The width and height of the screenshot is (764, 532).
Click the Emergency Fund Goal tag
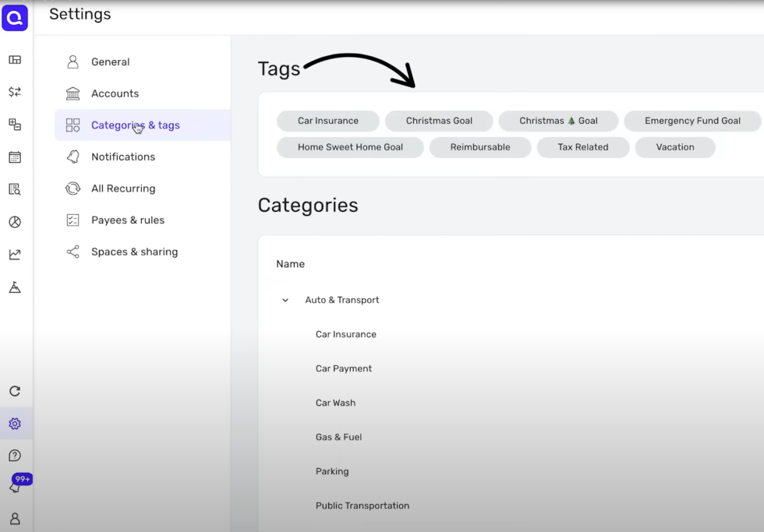click(692, 121)
